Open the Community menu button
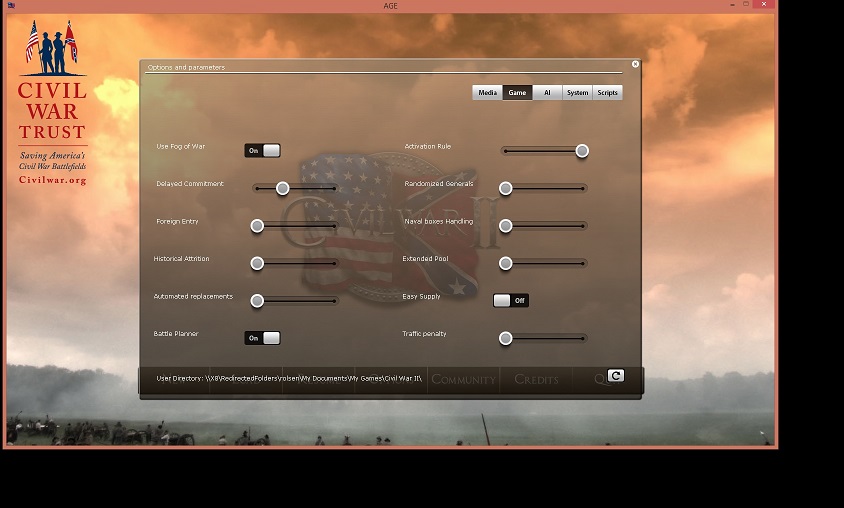Viewport: 844px width, 508px height. tap(463, 380)
